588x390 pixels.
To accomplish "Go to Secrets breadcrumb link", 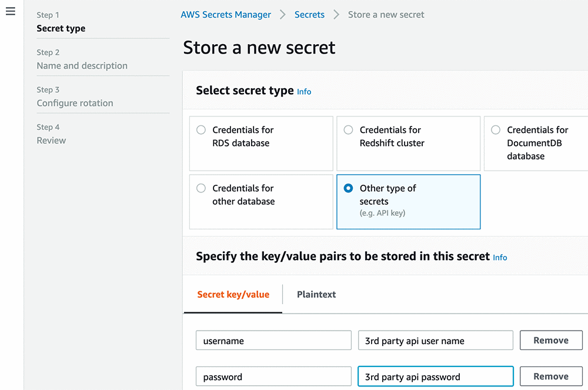I will [x=309, y=15].
